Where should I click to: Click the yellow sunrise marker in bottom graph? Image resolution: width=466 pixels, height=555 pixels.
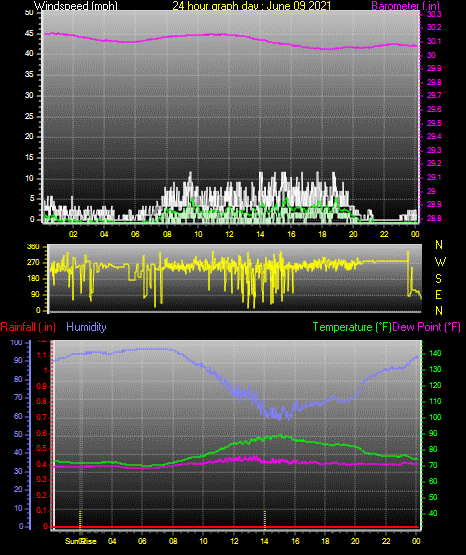[x=80, y=520]
